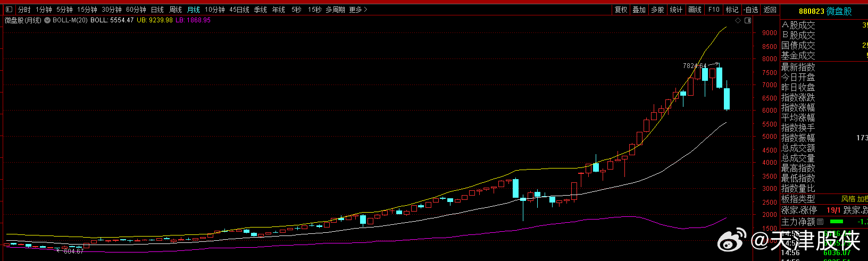Click the 复权 toolbar button
868x261 pixels.
point(621,10)
